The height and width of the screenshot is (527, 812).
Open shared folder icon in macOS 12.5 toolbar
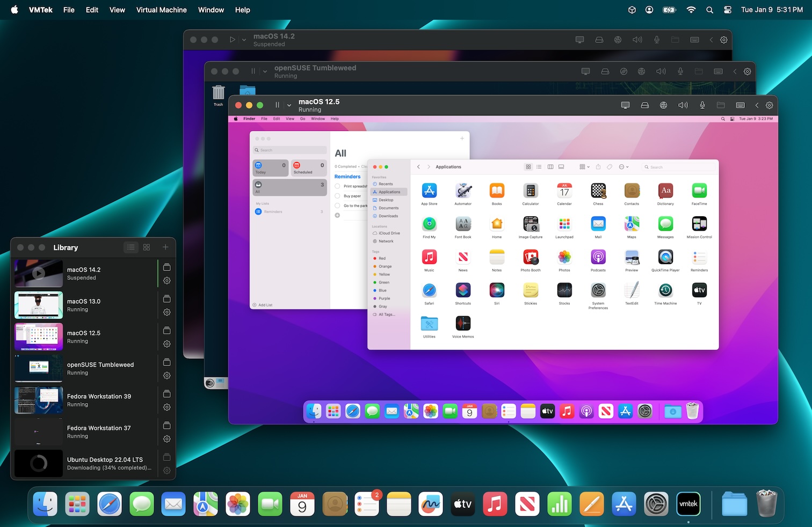tap(721, 105)
